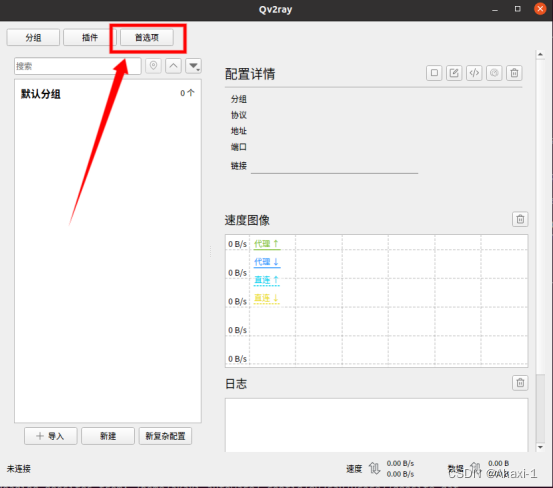
Task: Click the stop/connect square icon in 配置详情
Action: tap(434, 73)
